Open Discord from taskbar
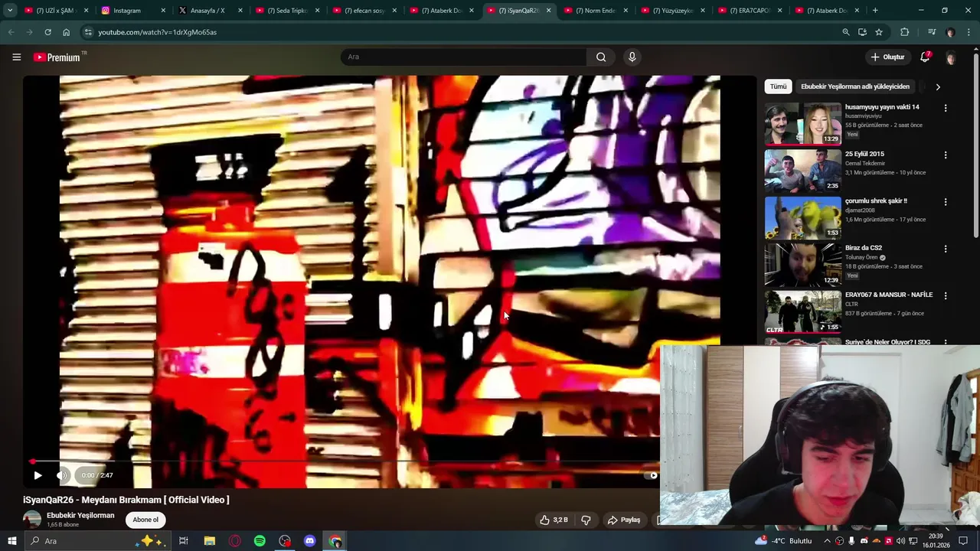Screen dimensions: 980x551 click(310, 541)
